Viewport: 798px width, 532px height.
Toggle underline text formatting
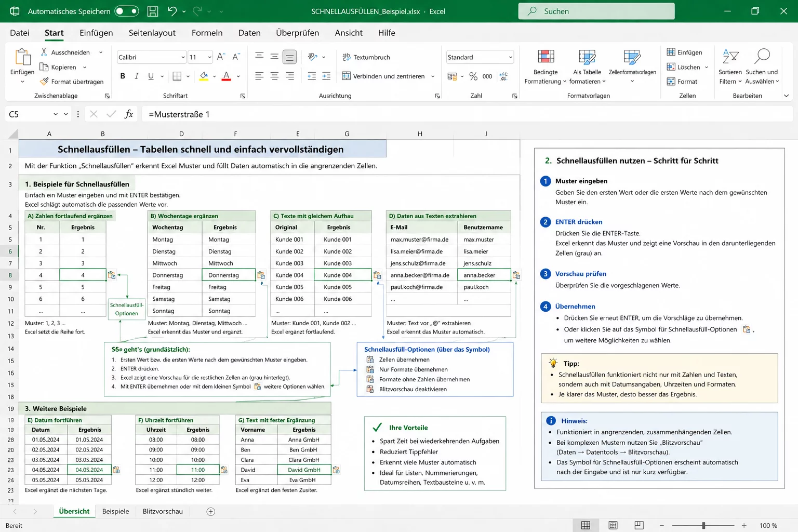point(151,76)
